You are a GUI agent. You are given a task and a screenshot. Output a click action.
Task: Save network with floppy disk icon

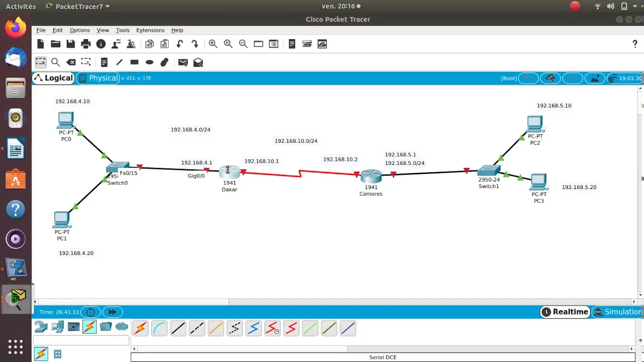(71, 44)
